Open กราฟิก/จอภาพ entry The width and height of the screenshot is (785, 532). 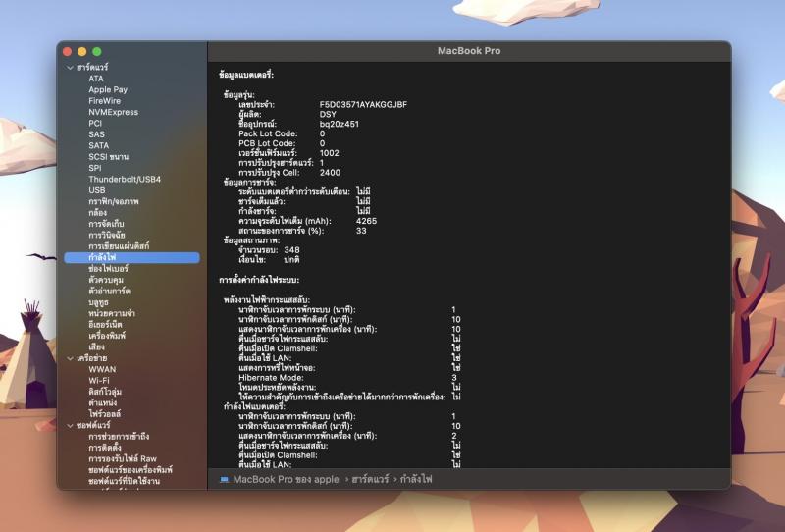[114, 201]
